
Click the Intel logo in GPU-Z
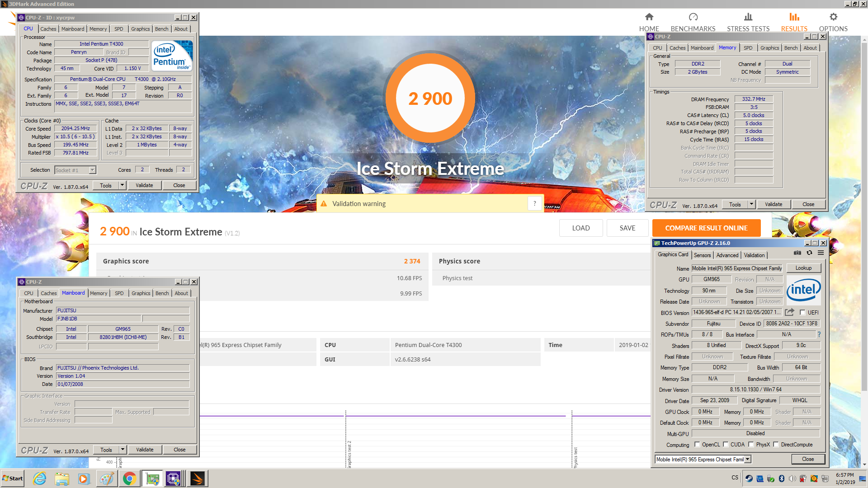803,290
